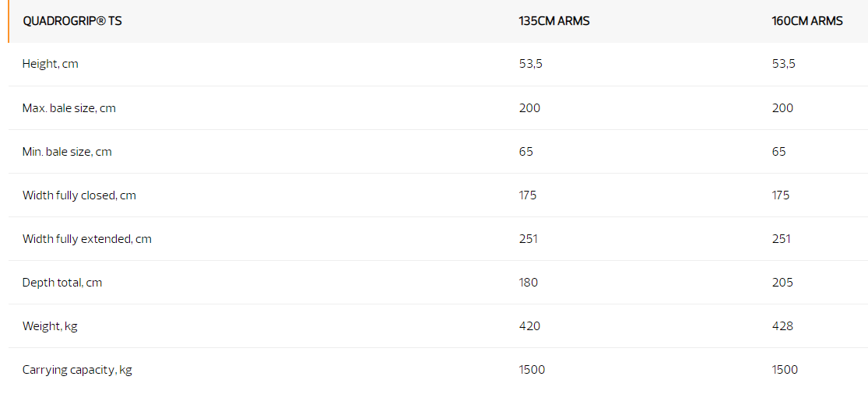Select min bale size value under 135CM ARMS
The image size is (868, 401).
(x=526, y=152)
